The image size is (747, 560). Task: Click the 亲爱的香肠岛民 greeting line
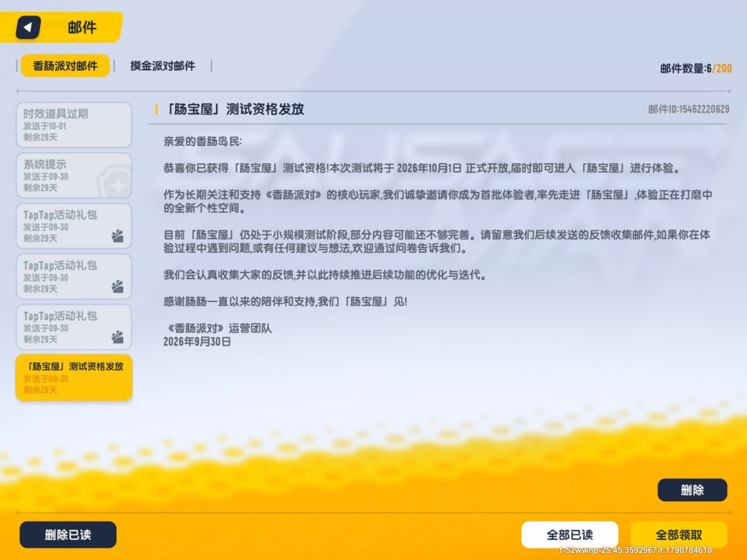(x=203, y=142)
